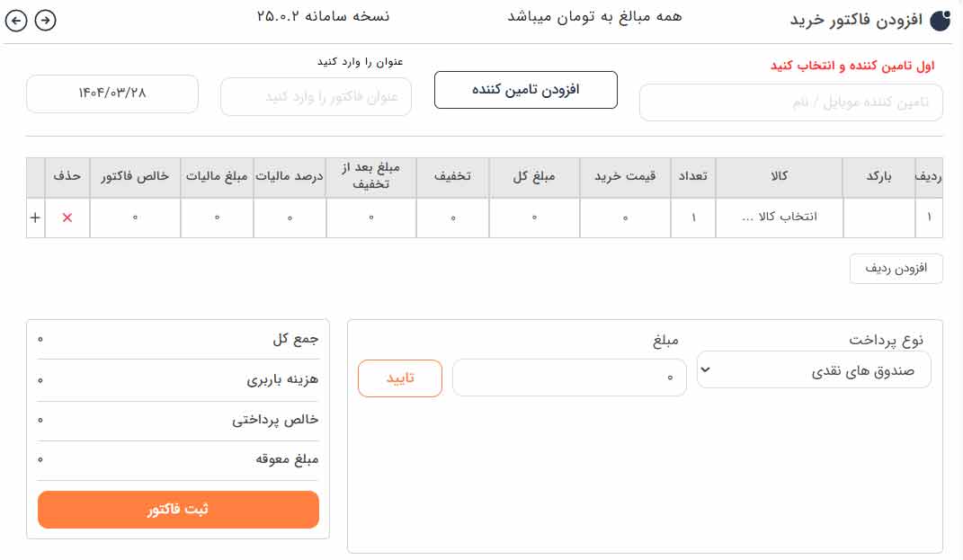
Task: Open the انتخاب کالا product selector
Action: click(x=779, y=218)
